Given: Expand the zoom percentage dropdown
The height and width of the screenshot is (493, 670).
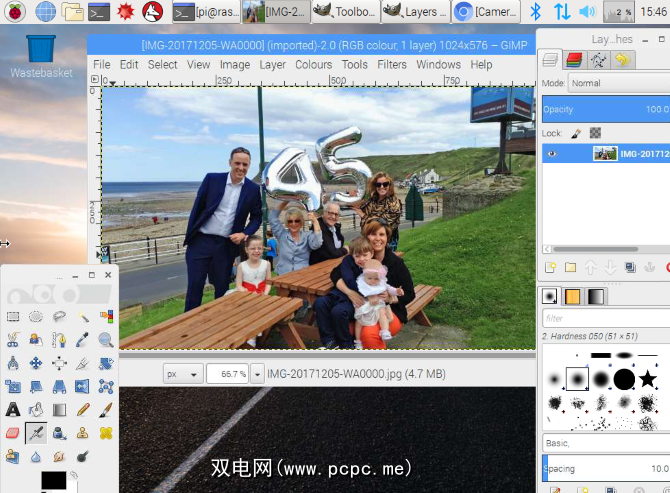Looking at the screenshot, I should 257,374.
